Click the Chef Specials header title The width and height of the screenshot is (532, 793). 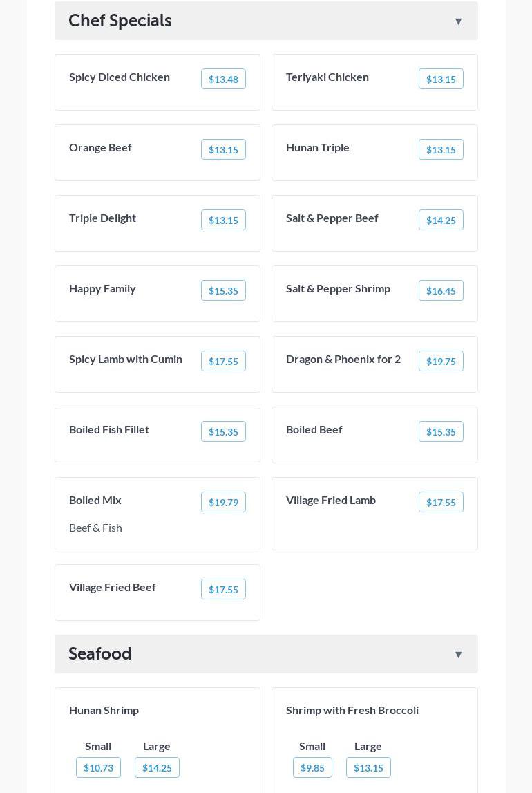(120, 21)
